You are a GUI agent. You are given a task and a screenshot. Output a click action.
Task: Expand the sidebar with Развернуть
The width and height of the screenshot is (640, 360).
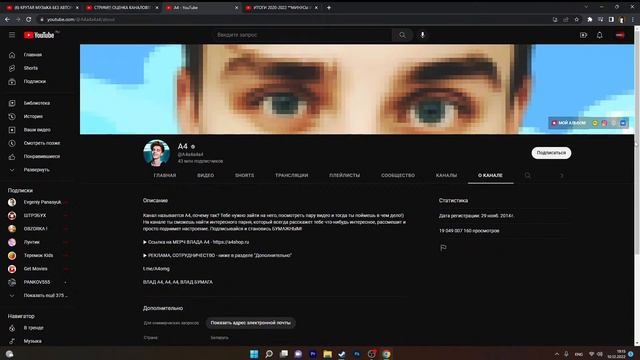coord(38,170)
